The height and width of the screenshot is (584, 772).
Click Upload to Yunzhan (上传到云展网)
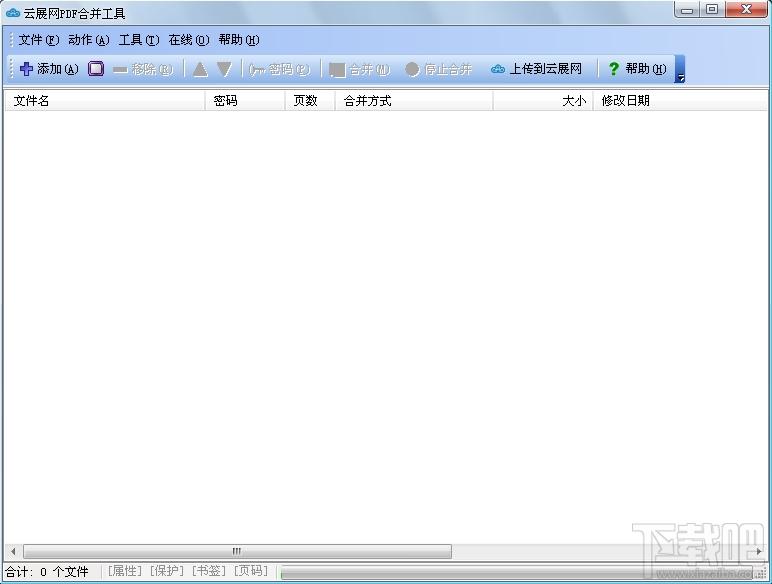click(x=536, y=69)
